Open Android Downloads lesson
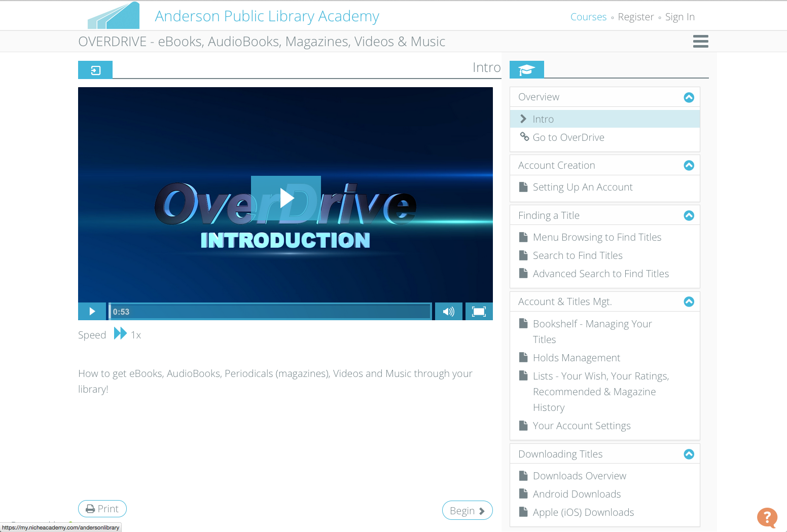Image resolution: width=787 pixels, height=532 pixels. coord(577,494)
